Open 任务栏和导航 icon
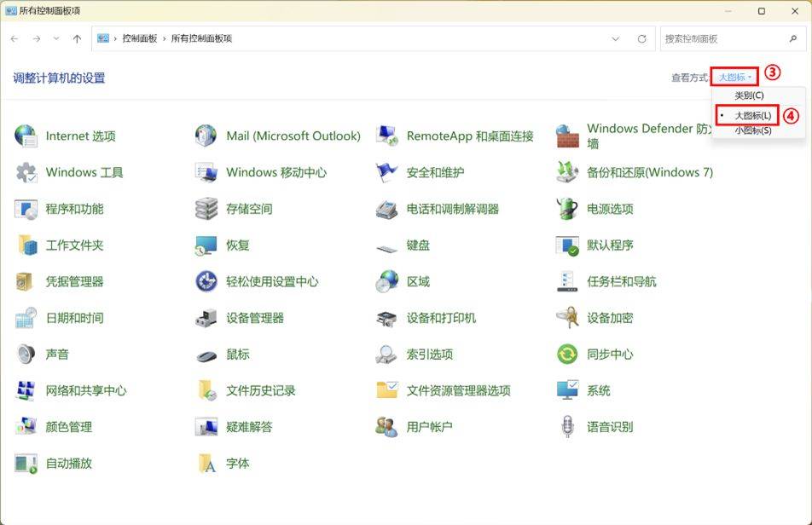Viewport: 812px width, 525px height. coord(567,282)
